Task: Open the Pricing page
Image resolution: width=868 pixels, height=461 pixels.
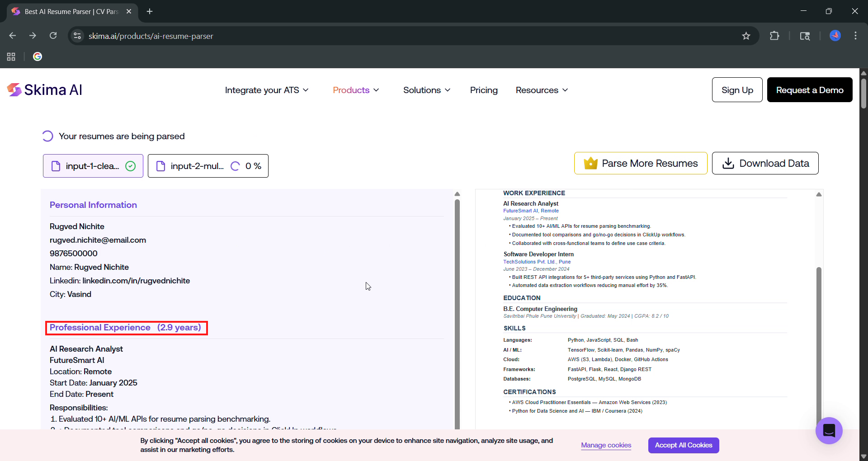Action: pos(484,90)
